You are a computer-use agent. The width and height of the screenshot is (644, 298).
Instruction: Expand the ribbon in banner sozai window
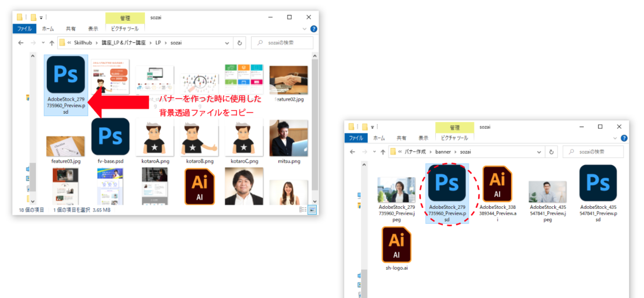[x=616, y=138]
